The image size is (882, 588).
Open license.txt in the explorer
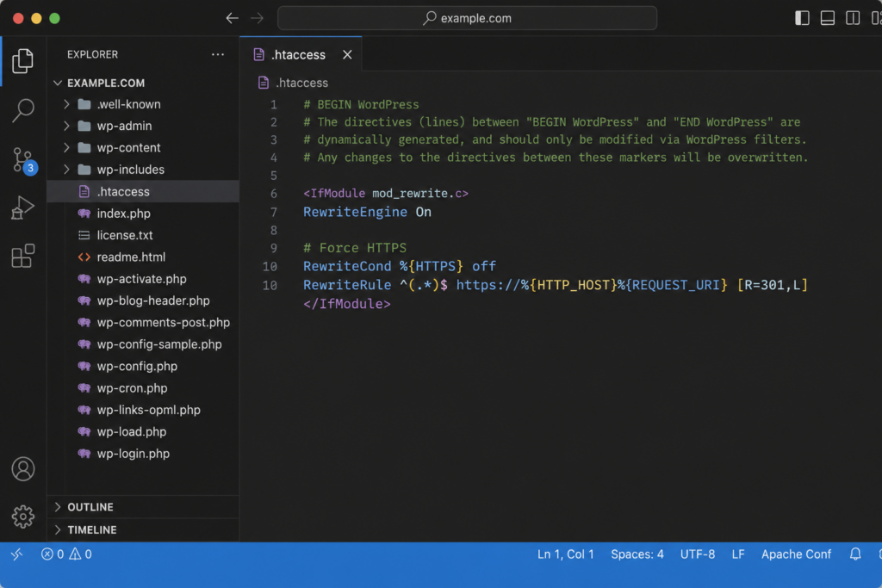coord(144,236)
